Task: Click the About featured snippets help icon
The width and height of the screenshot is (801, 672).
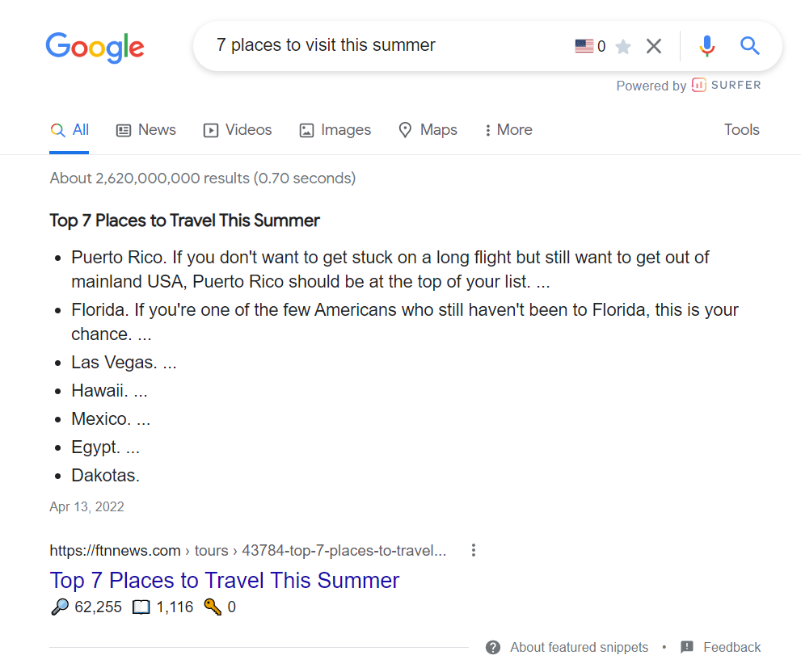Action: 493,647
